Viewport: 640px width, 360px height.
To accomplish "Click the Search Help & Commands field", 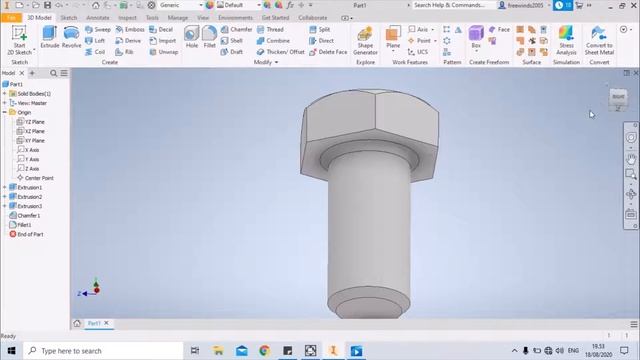I will point(450,5).
